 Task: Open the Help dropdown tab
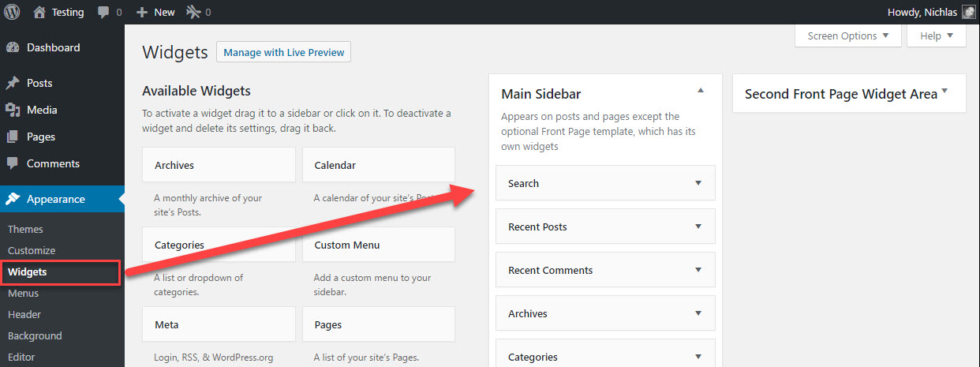click(x=937, y=36)
